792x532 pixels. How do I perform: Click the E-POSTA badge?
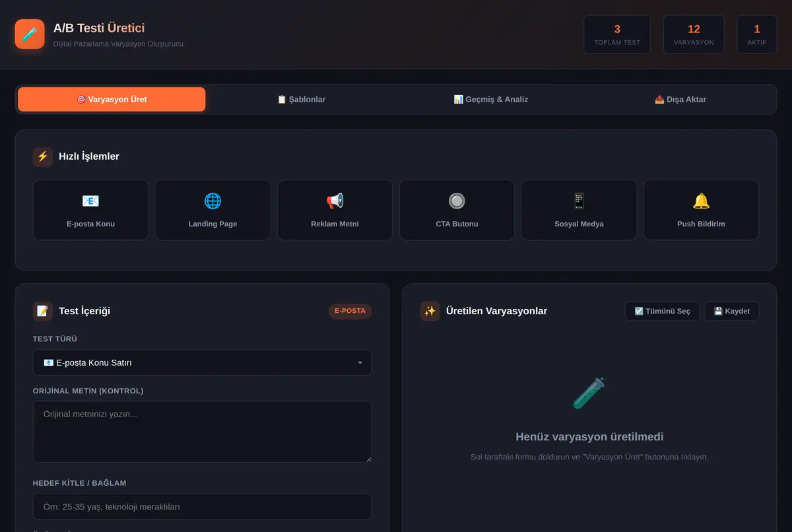pos(350,311)
